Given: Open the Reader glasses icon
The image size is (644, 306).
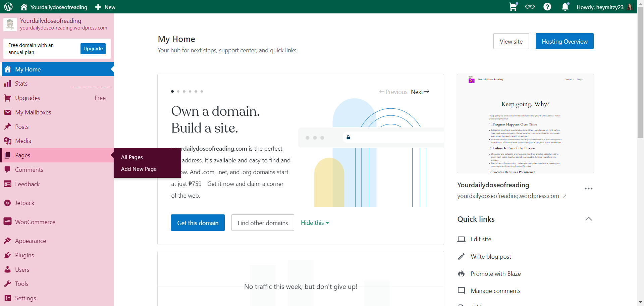Looking at the screenshot, I should pos(530,7).
